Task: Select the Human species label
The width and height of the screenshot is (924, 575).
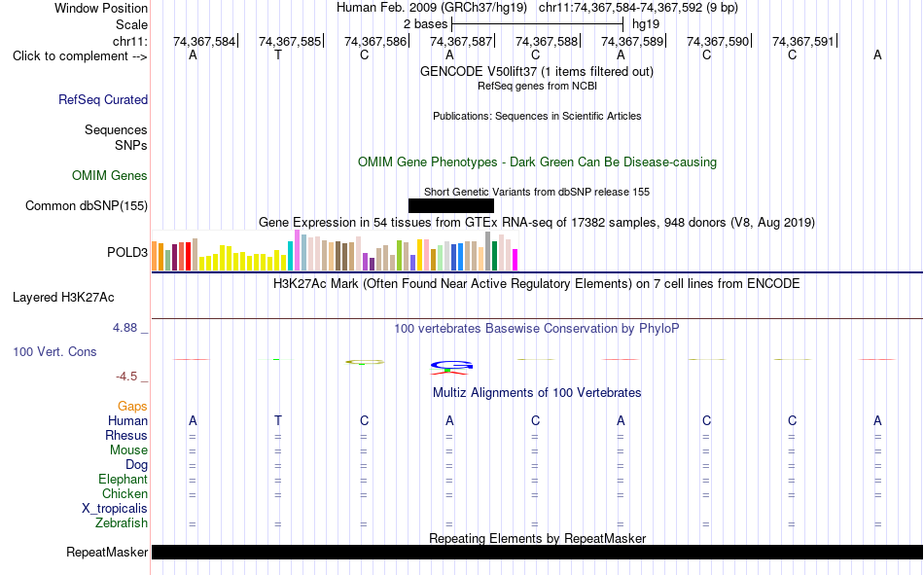Action: click(127, 420)
